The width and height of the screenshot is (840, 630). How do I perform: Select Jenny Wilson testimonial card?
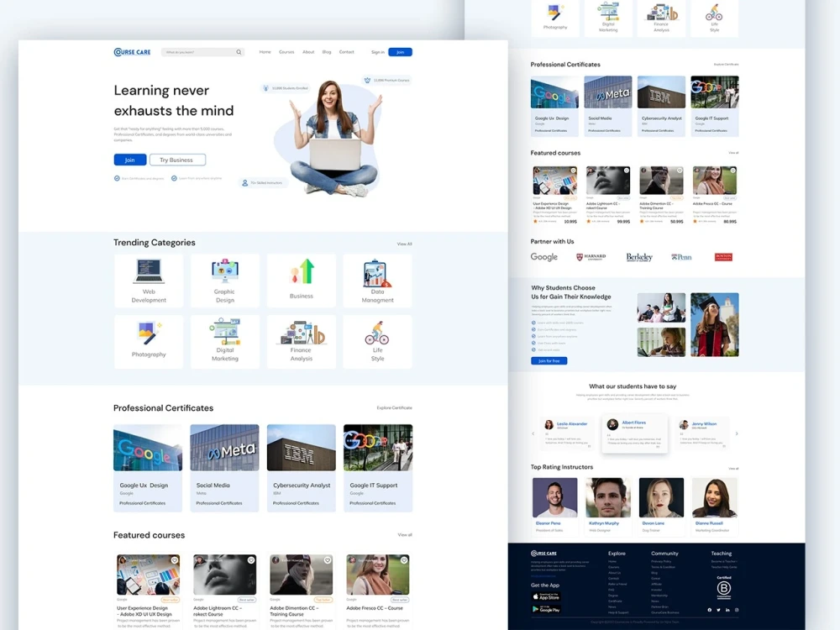701,433
